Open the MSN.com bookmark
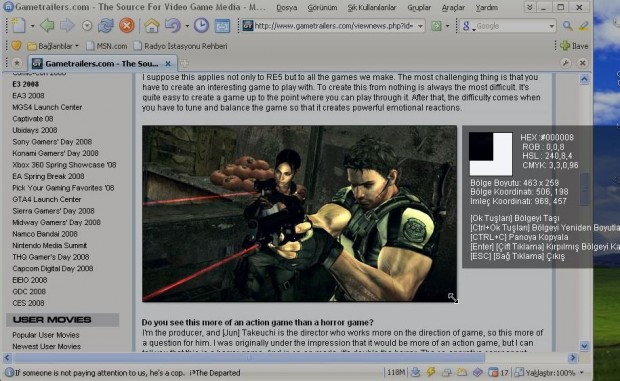Image resolution: width=620 pixels, height=381 pixels. (107, 46)
